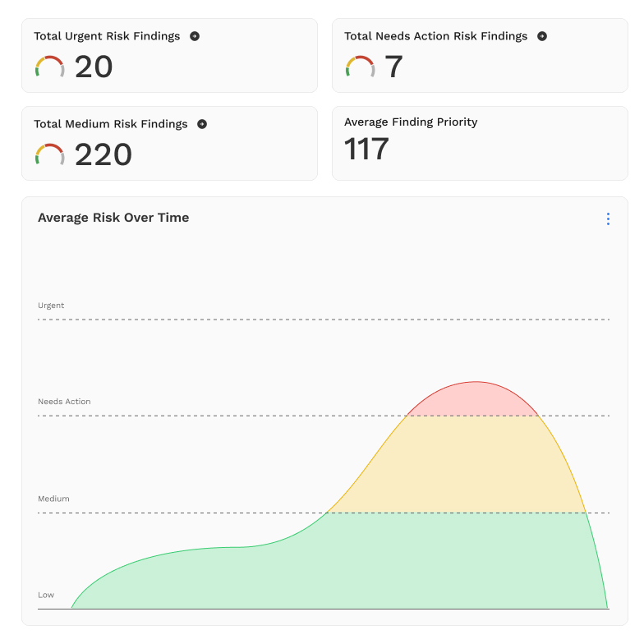This screenshot has width=644, height=644.
Task: Click the Urgent threshold label on chart
Action: tap(51, 306)
